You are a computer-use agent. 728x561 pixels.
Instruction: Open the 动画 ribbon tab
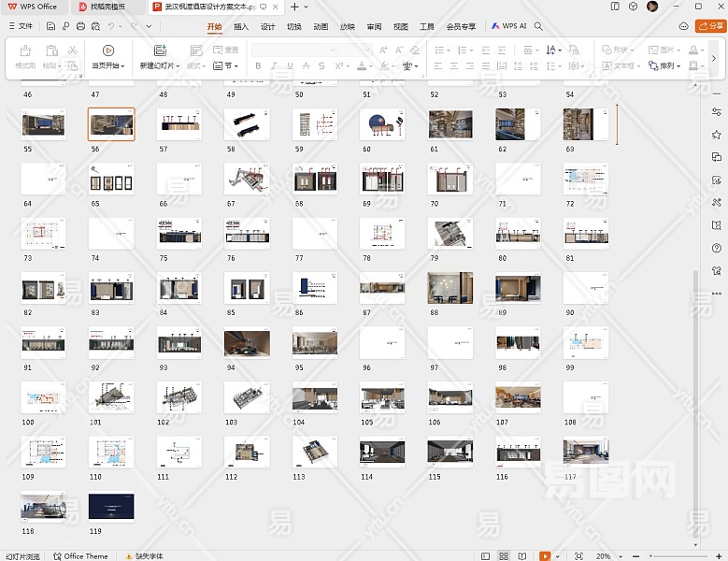(321, 26)
